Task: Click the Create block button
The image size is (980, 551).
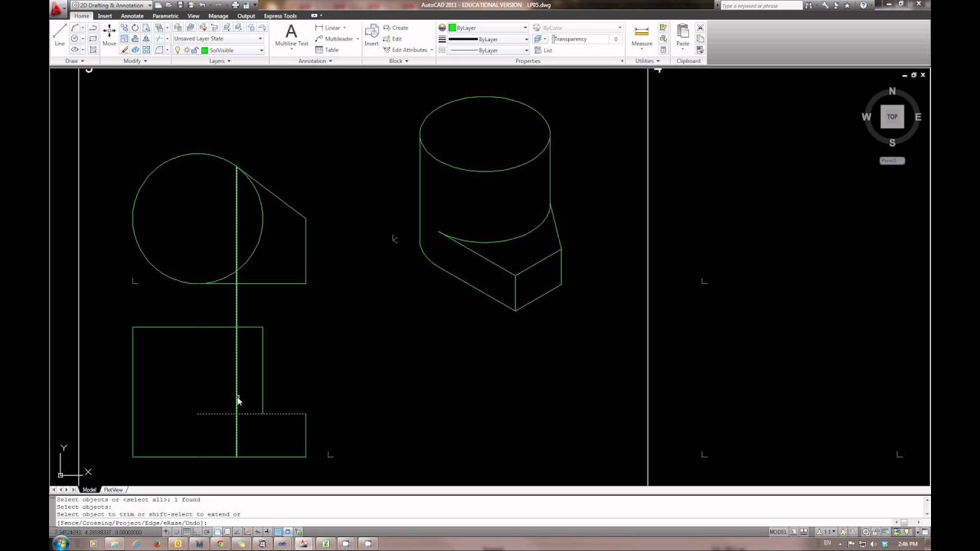Action: pyautogui.click(x=396, y=28)
